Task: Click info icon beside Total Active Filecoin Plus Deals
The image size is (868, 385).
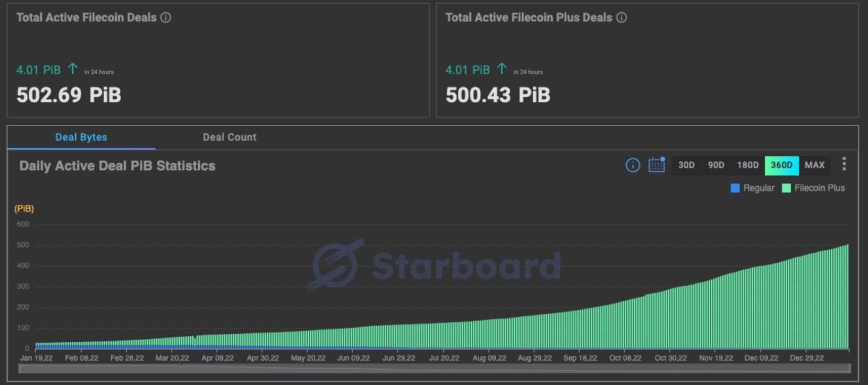Action: [622, 17]
